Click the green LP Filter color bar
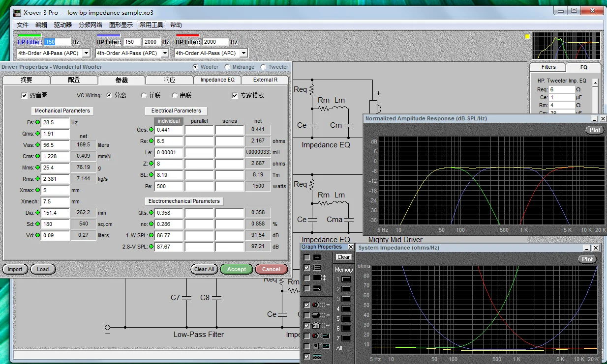 point(29,35)
